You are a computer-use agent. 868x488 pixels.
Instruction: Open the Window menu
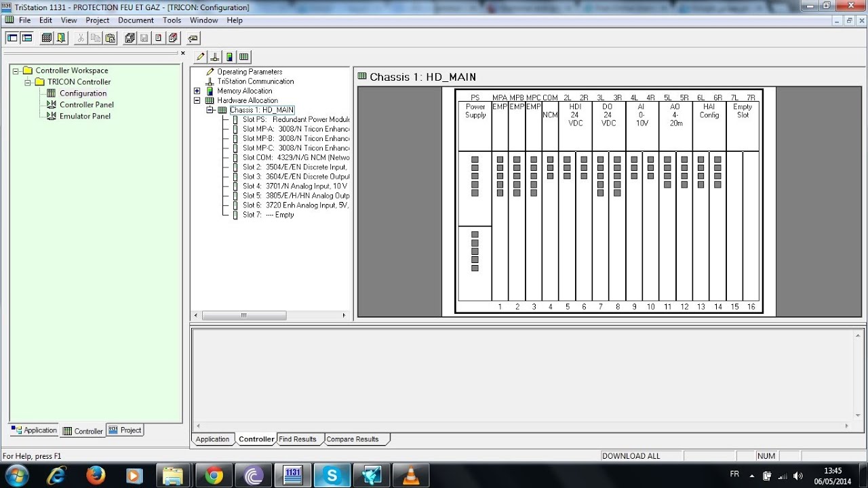click(203, 20)
